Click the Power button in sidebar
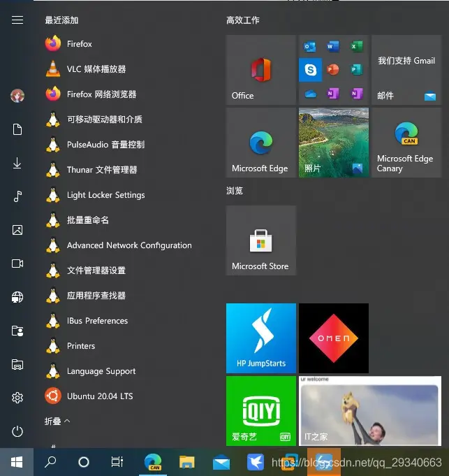Screen dimensions: 449x476 17,431
